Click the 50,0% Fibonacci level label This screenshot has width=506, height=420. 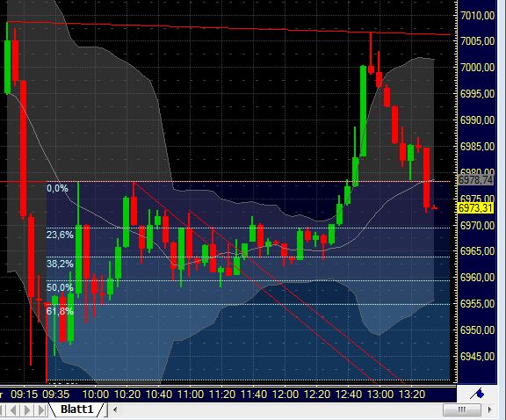coord(60,287)
